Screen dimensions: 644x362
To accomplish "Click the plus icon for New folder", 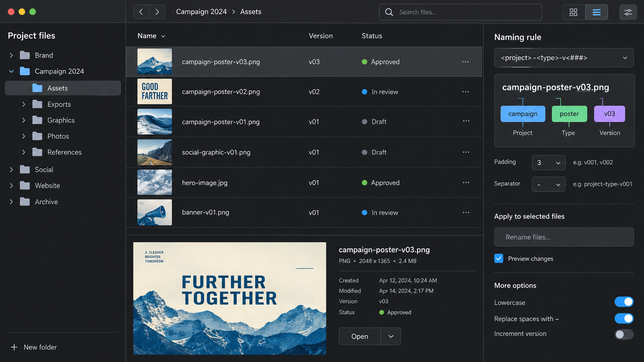I will [x=14, y=347].
